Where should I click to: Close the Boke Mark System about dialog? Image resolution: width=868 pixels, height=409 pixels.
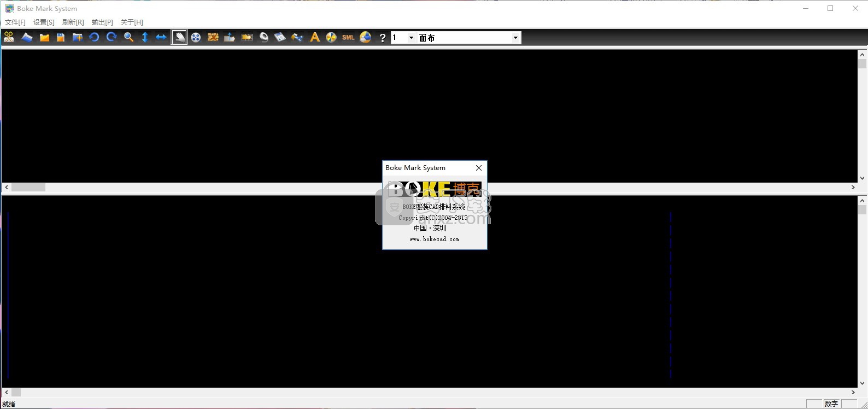[479, 168]
